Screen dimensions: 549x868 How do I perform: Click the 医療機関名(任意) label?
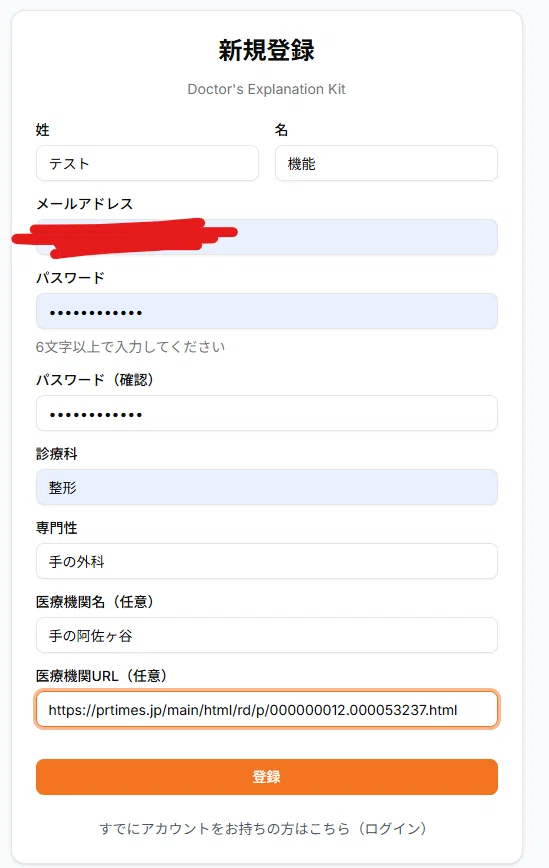pyautogui.click(x=95, y=602)
